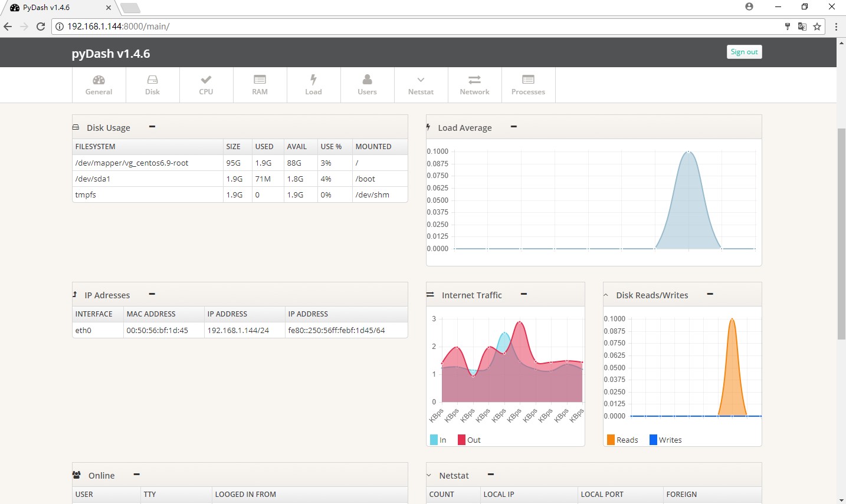Click the 71M used cell
The width and height of the screenshot is (846, 504).
268,179
